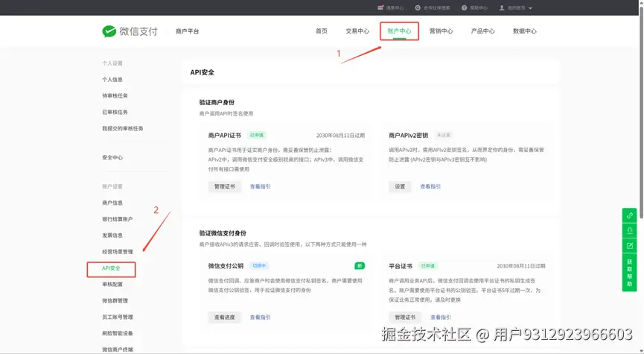This screenshot has height=354, width=644.
Task: Click the partner search icon
Action: click(x=418, y=7)
